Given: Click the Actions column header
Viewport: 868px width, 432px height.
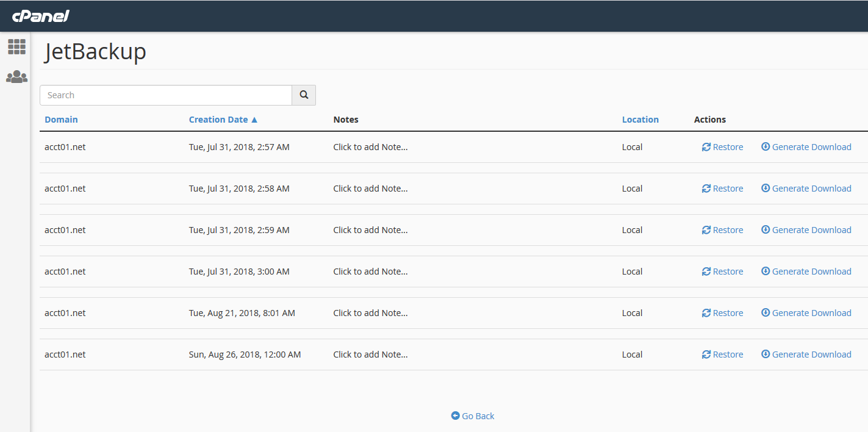Looking at the screenshot, I should coord(710,120).
